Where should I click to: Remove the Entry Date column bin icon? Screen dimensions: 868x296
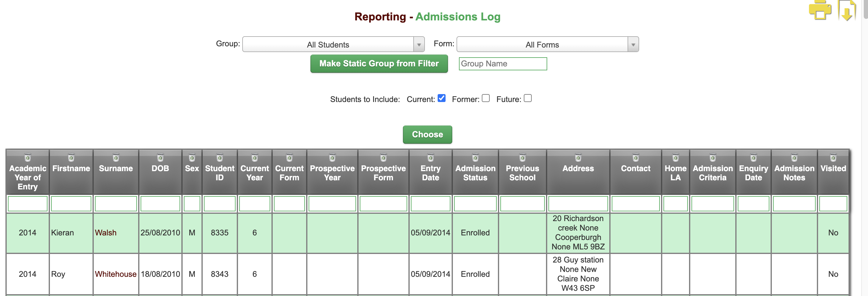[431, 157]
